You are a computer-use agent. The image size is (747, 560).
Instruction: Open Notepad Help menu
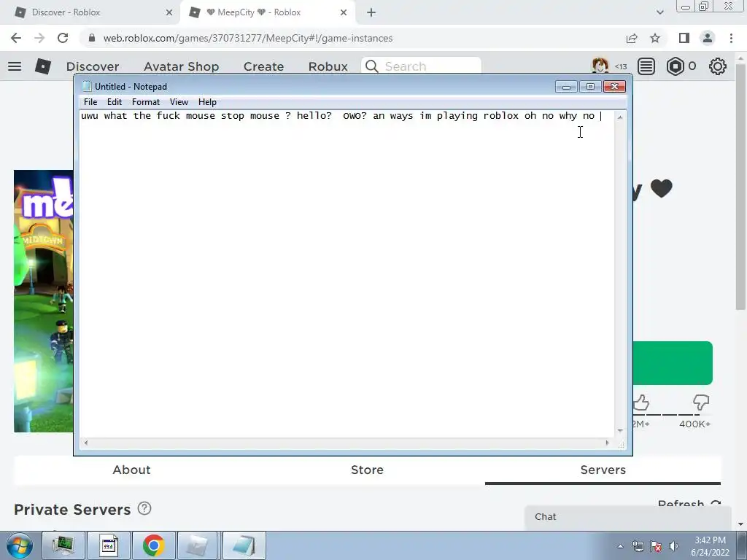(x=207, y=102)
